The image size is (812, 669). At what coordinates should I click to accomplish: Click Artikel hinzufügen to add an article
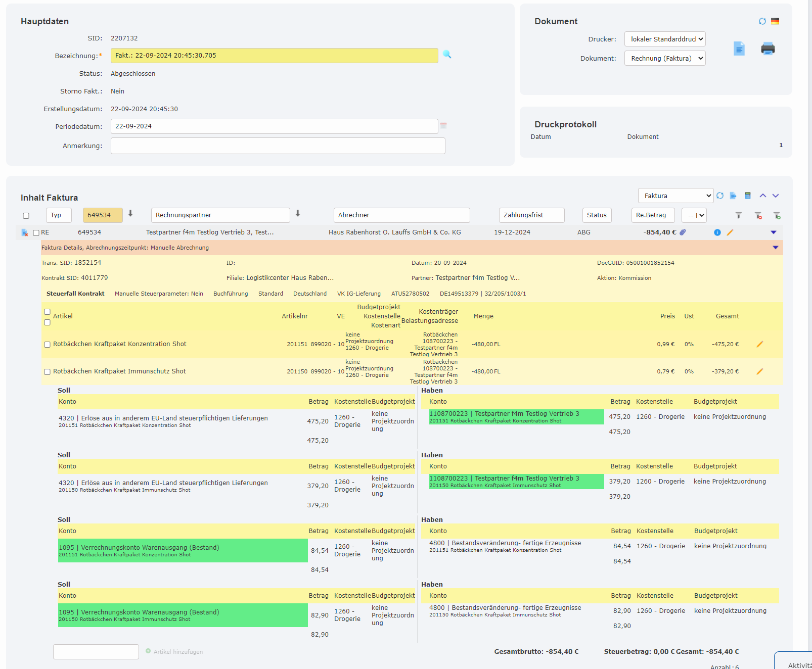point(176,652)
